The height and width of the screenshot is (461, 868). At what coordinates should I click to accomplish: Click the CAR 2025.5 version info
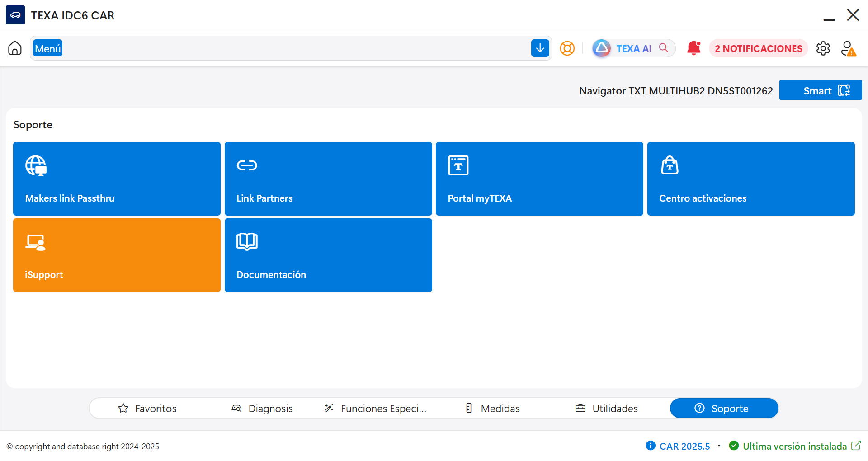[x=678, y=446]
